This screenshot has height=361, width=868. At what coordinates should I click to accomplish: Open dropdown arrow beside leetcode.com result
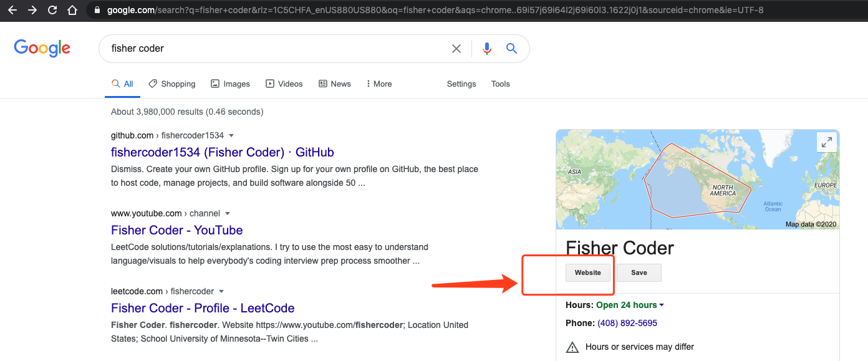[x=221, y=291]
